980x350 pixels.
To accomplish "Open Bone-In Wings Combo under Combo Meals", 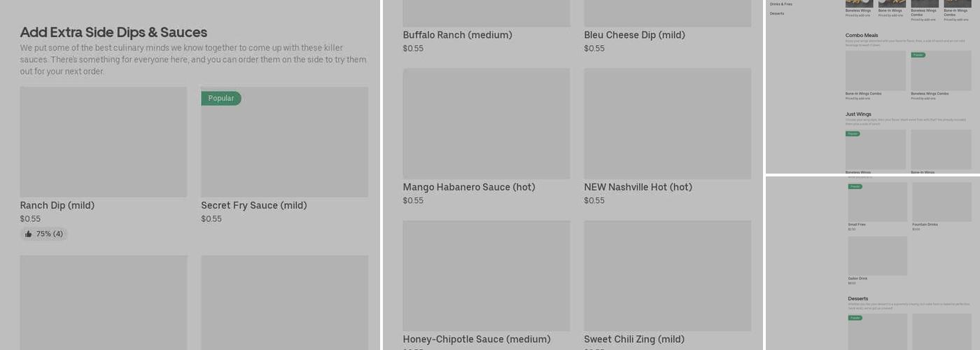I will coord(875,71).
